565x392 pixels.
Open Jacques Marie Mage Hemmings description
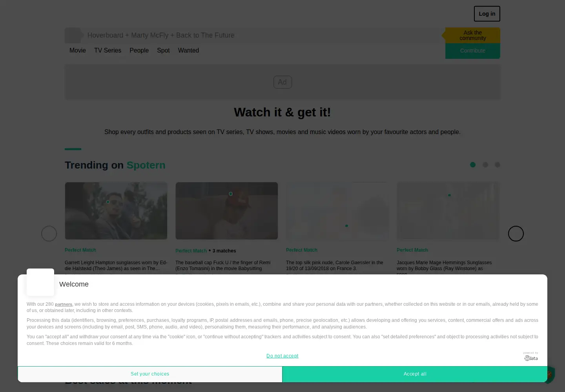click(x=444, y=267)
